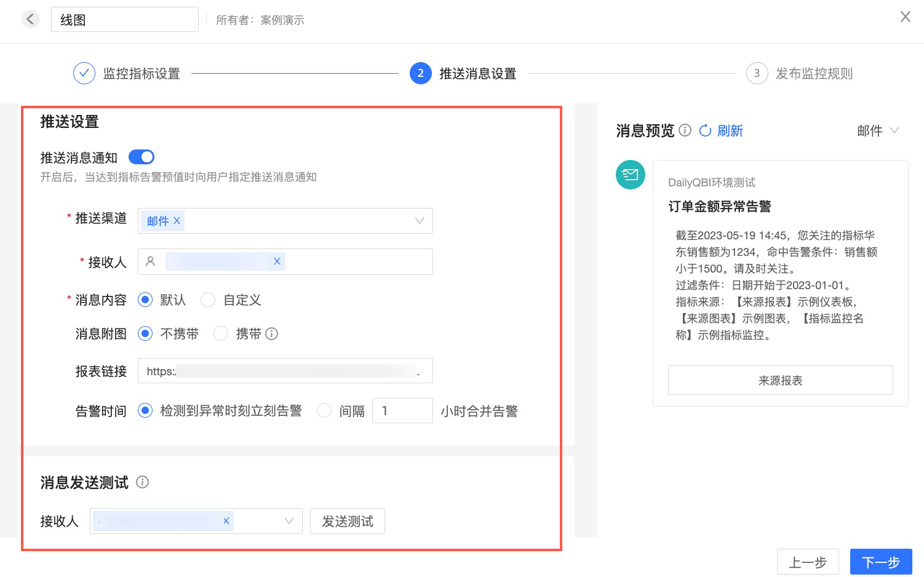Click the 来源报表 button

click(781, 380)
